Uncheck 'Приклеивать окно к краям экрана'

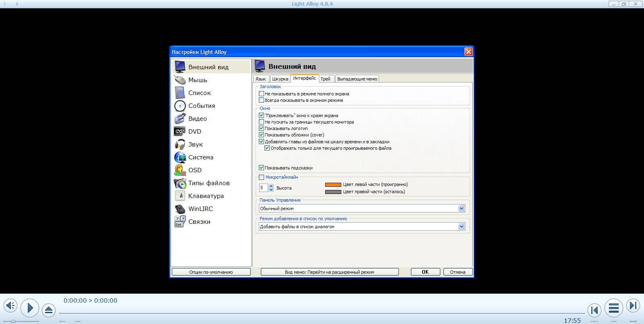coord(261,115)
